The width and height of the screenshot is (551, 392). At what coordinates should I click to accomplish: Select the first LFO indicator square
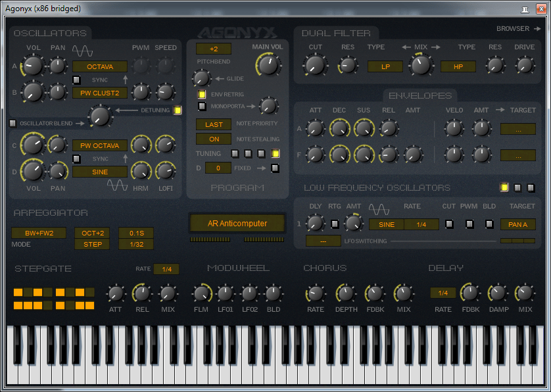click(x=504, y=188)
